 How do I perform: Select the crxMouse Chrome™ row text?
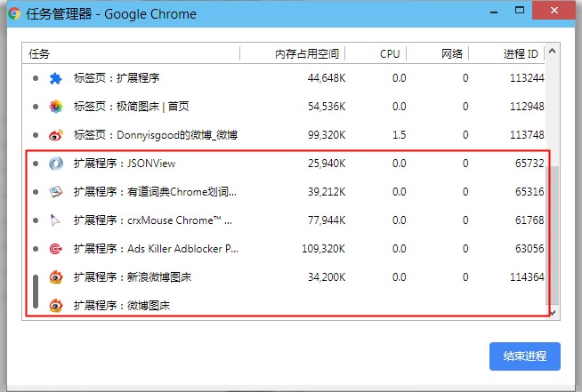pos(152,220)
